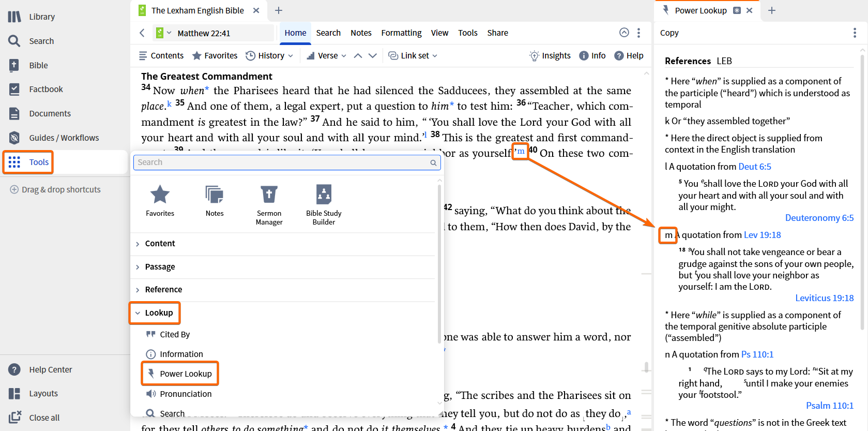868x431 pixels.
Task: Open the Pronunciation tool
Action: [179, 394]
